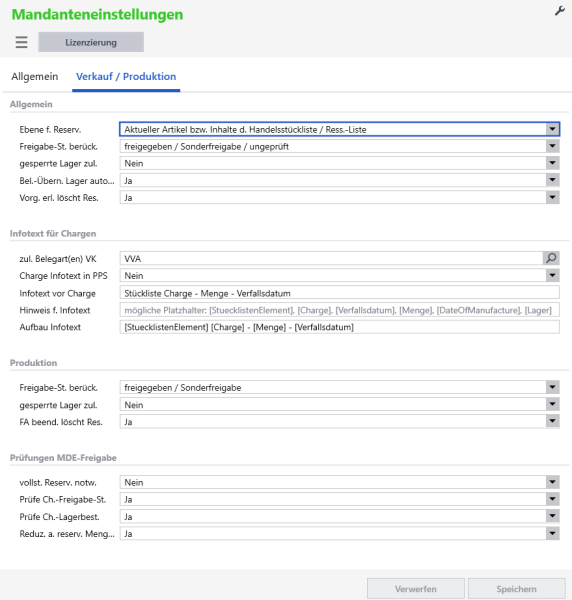This screenshot has width=572, height=600.
Task: Open Produktion Freigabe-St. berück. dropdown arrow
Action: (x=552, y=388)
